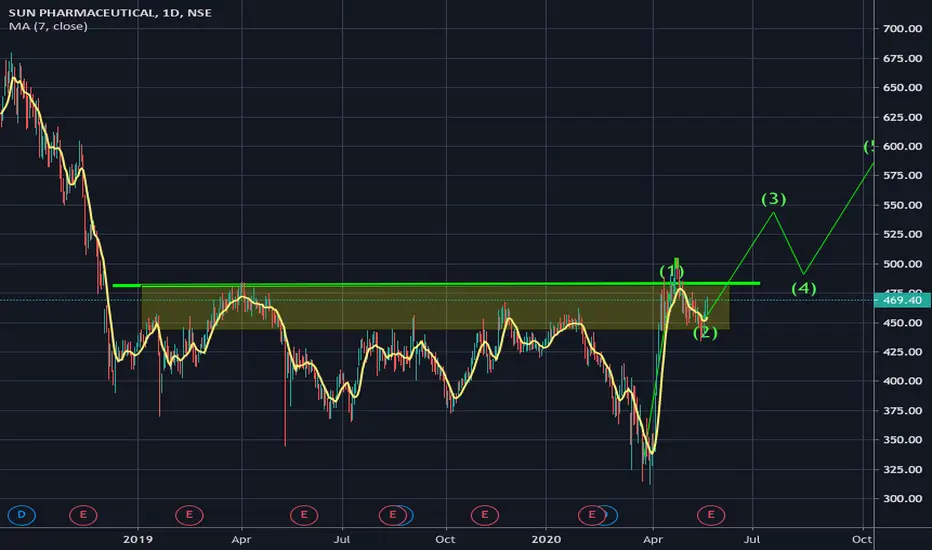Select the MA (7, close) indicator label
The width and height of the screenshot is (932, 550).
click(48, 26)
